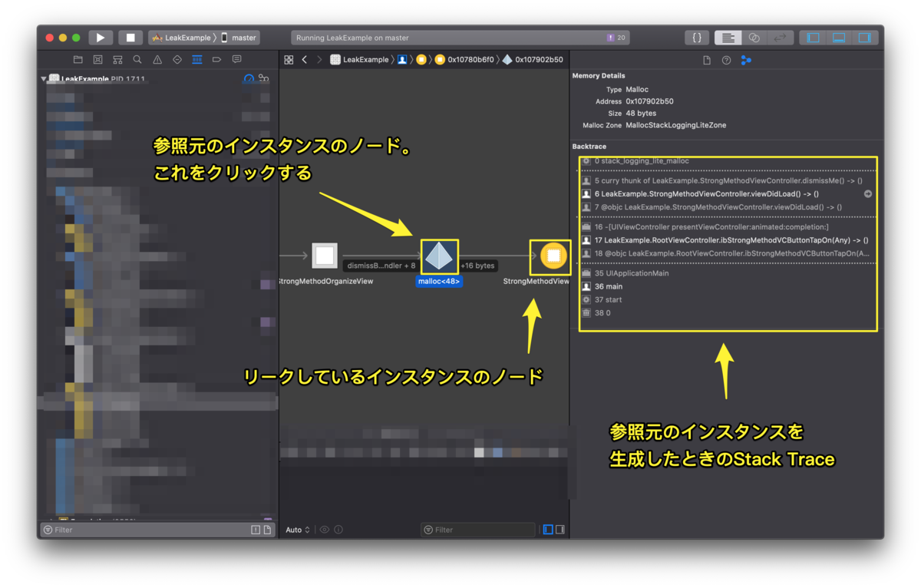Show the variables view pane (left split icon)

[x=548, y=530]
